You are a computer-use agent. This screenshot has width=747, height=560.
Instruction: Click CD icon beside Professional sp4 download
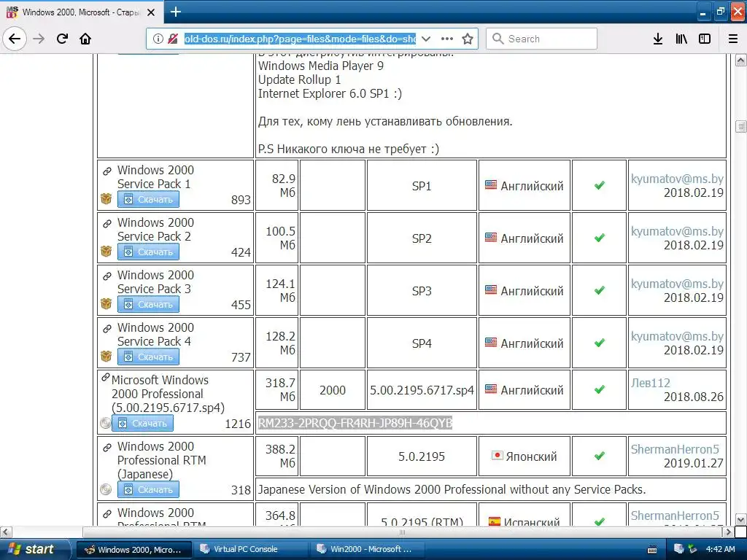(106, 423)
